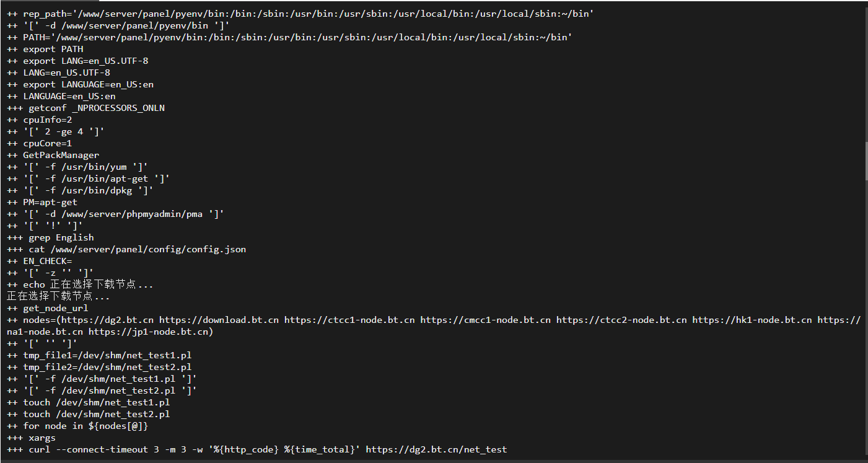Click the https://ctcc2-node.bt.cn node URL
The height and width of the screenshot is (463, 868).
(621, 320)
